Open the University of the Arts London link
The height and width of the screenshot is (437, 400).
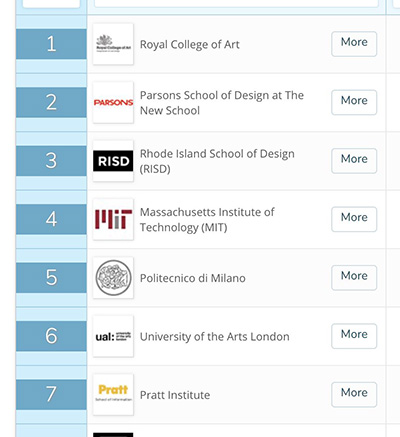pyautogui.click(x=215, y=337)
